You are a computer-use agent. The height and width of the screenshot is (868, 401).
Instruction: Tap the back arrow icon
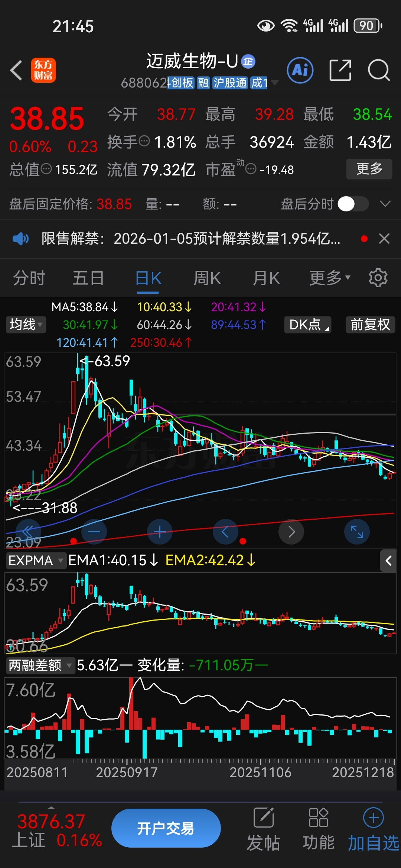16,70
